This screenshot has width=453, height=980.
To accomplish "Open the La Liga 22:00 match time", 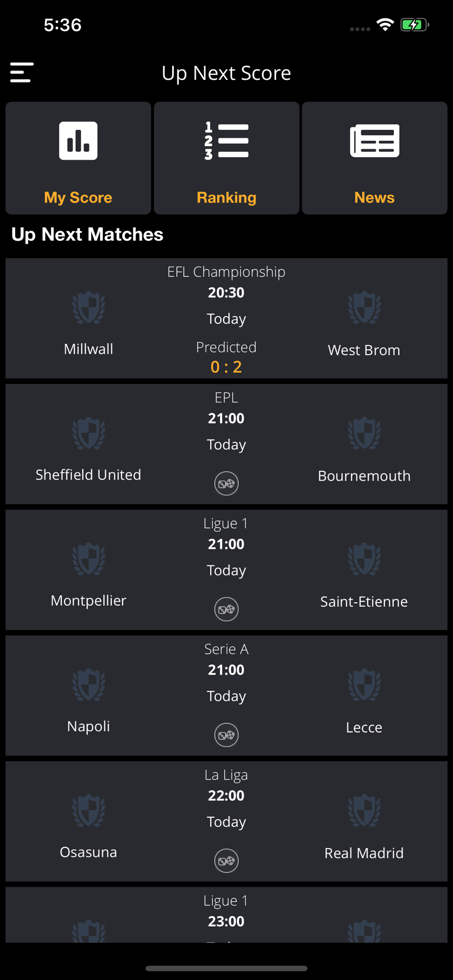I will [x=226, y=795].
